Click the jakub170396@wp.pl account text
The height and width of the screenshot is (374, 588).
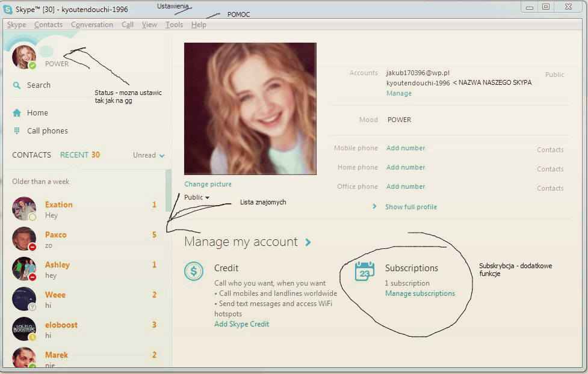418,73
